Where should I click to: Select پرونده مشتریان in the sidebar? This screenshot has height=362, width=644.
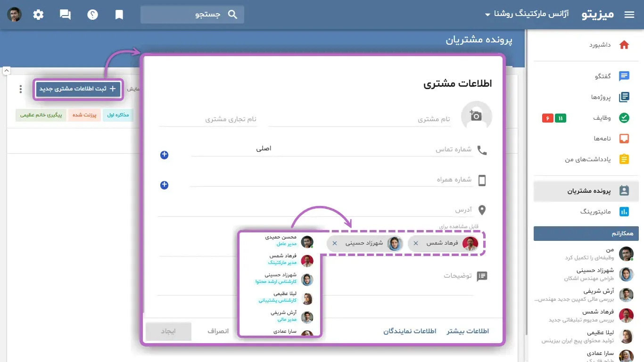[x=586, y=191]
